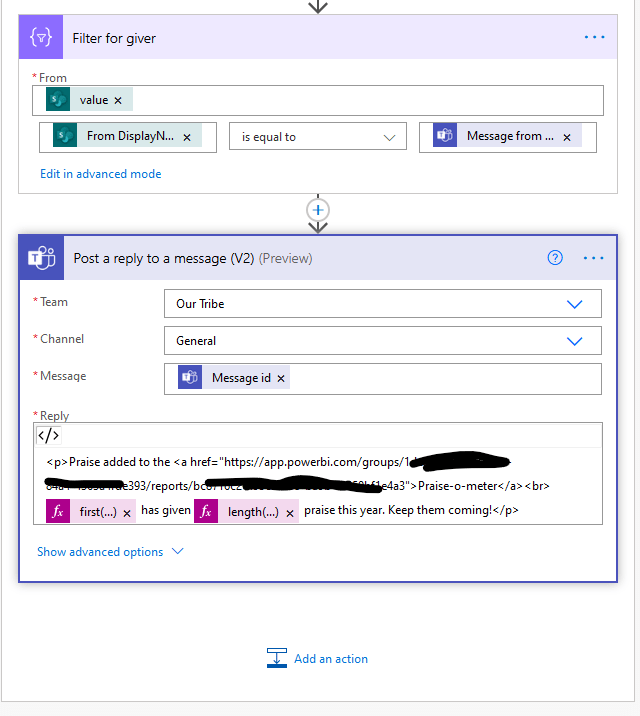
Task: Remove the From DisplayName token
Action: (x=187, y=137)
